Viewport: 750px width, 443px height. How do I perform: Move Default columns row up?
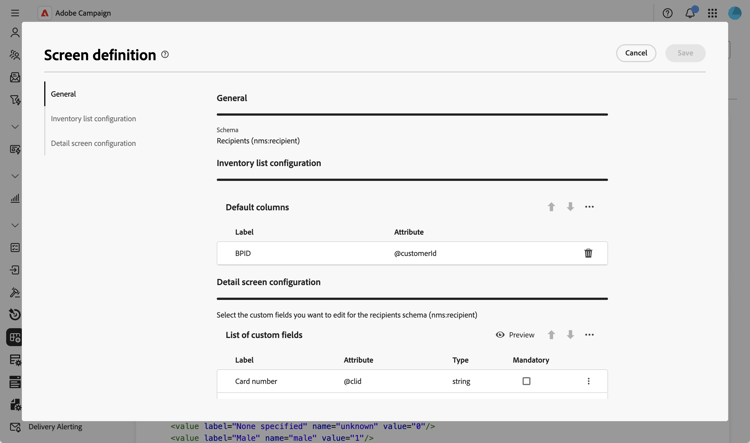pyautogui.click(x=551, y=207)
